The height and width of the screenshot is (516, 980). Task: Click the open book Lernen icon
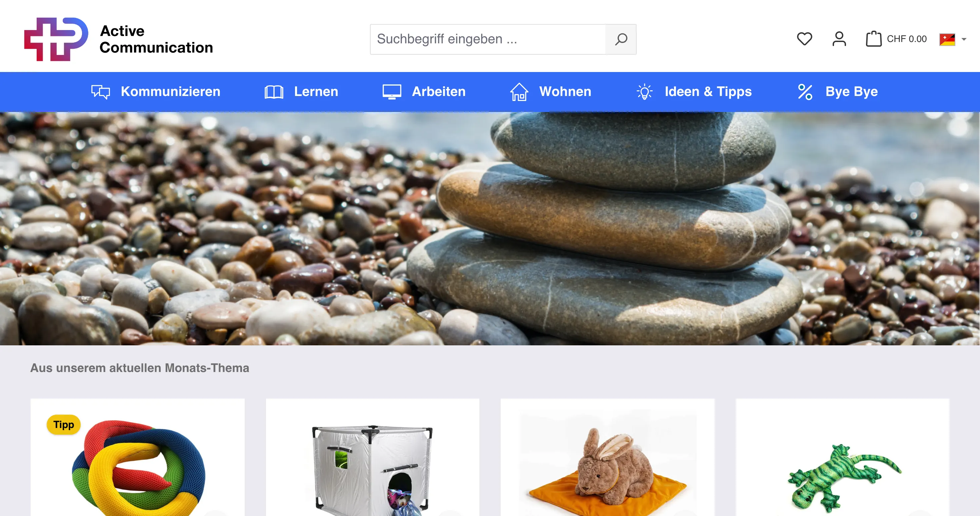[274, 92]
